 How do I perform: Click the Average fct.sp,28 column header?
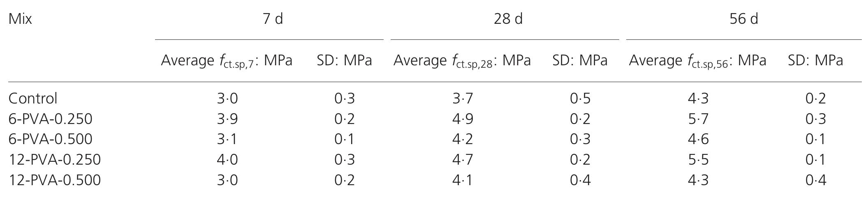pyautogui.click(x=462, y=61)
